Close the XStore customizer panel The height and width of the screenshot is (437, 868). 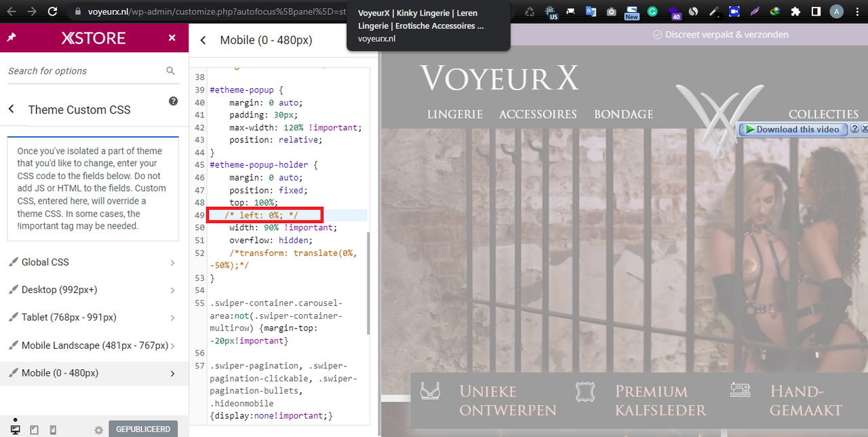172,38
